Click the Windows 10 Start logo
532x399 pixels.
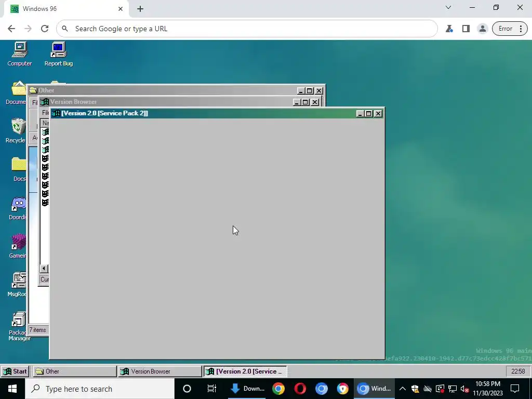12,389
